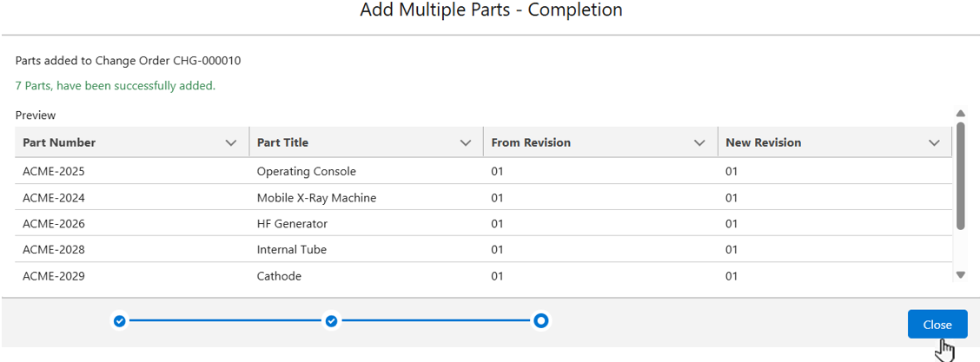The width and height of the screenshot is (980, 362).
Task: Click second completed step indicator checkmark
Action: [x=331, y=321]
